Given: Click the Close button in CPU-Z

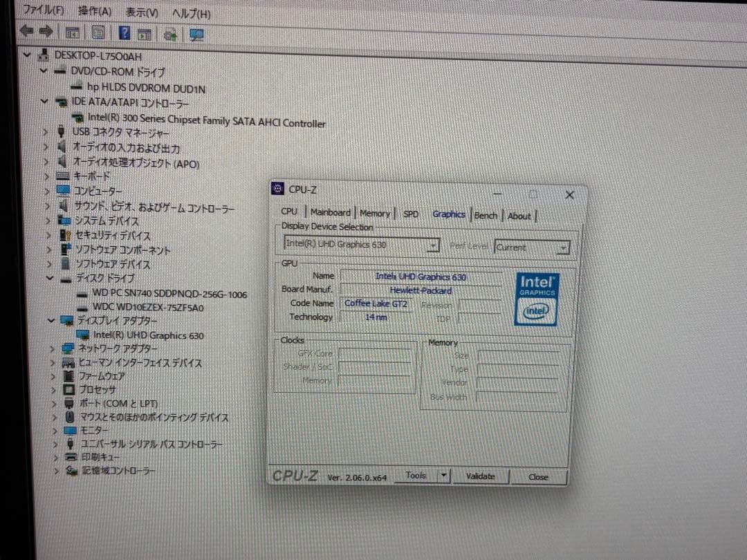Looking at the screenshot, I should click(x=539, y=477).
